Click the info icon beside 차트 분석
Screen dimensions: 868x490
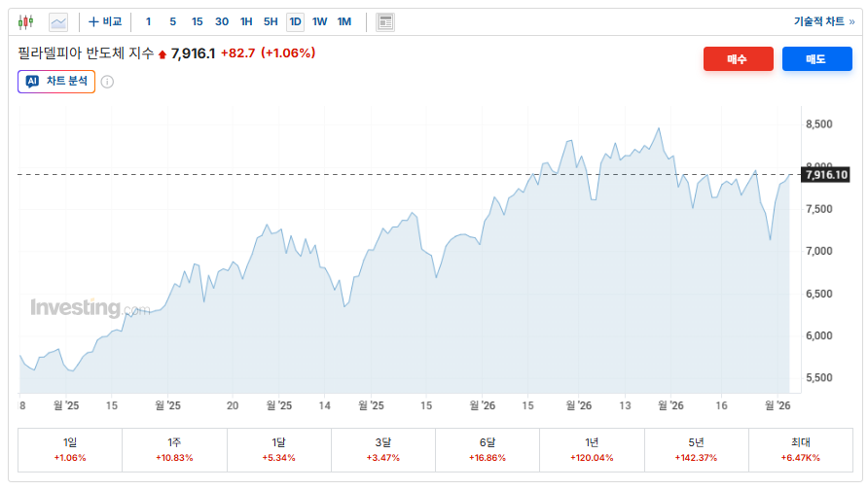point(107,82)
